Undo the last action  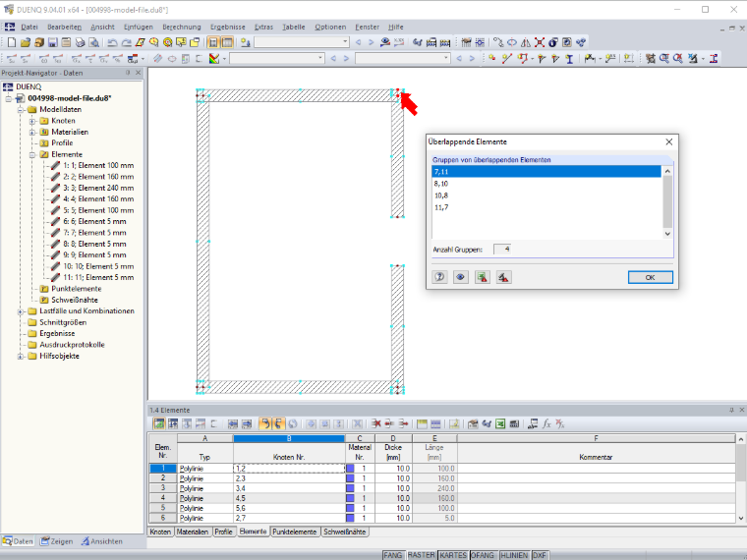pos(112,42)
